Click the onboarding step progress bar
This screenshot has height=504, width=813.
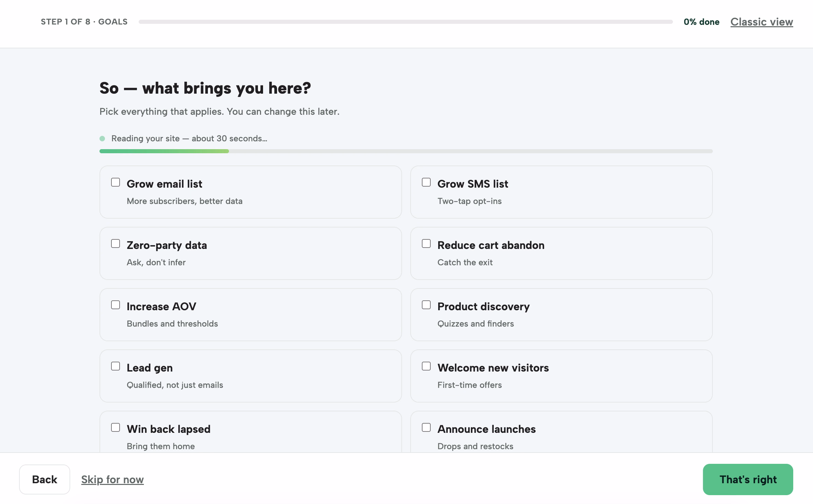tap(405, 22)
